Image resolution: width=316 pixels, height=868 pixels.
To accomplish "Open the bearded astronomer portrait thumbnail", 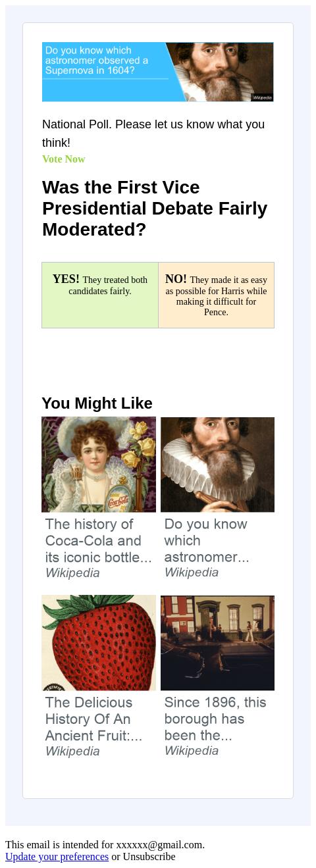I will click(217, 465).
